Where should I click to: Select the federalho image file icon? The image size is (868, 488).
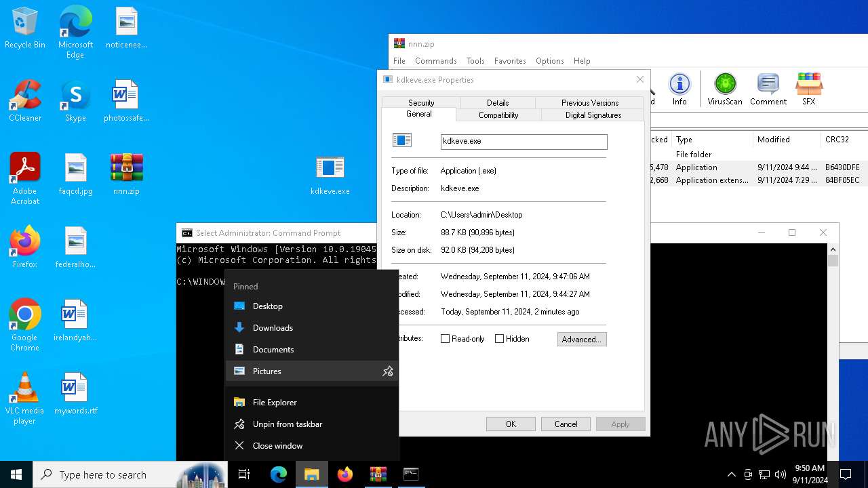click(x=75, y=248)
